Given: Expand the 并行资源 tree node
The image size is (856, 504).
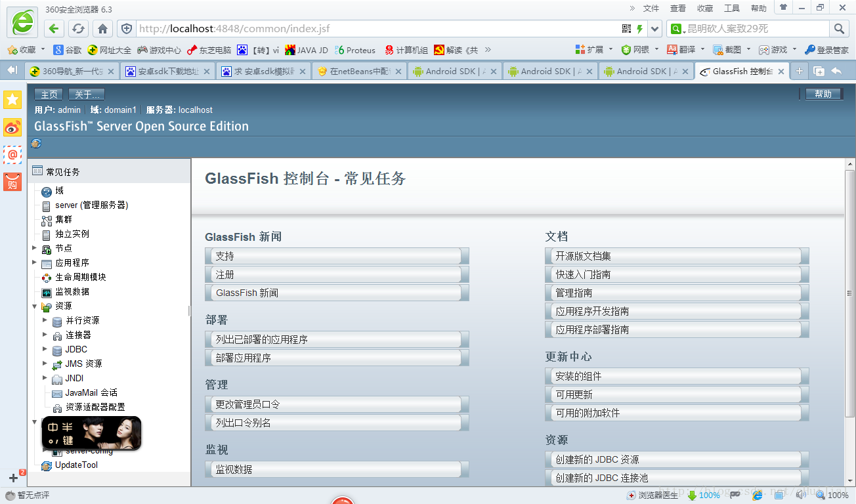Looking at the screenshot, I should pos(45,320).
